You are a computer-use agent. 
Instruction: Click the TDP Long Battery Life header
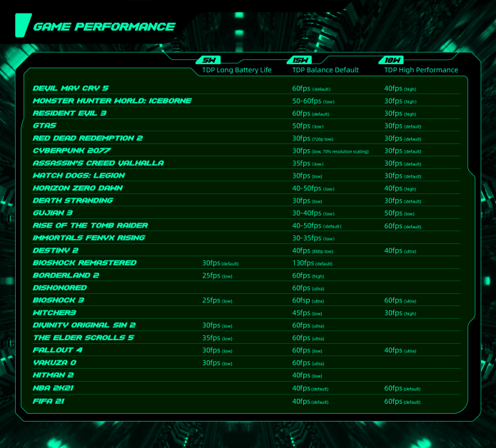[237, 70]
